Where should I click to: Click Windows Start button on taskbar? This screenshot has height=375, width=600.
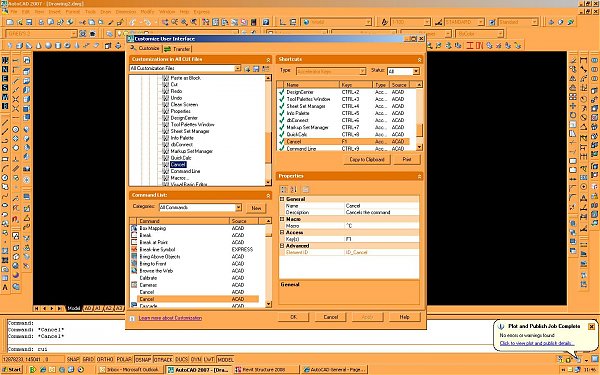12,370
